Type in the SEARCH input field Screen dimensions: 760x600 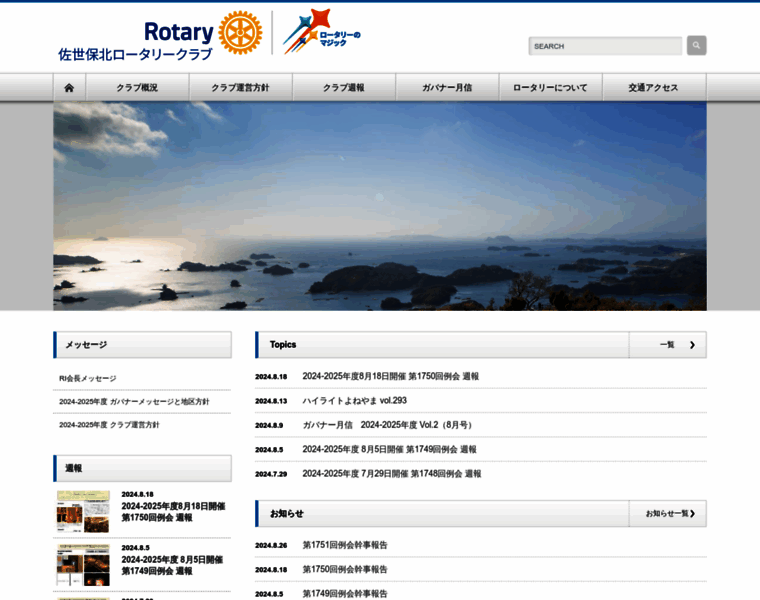(604, 46)
